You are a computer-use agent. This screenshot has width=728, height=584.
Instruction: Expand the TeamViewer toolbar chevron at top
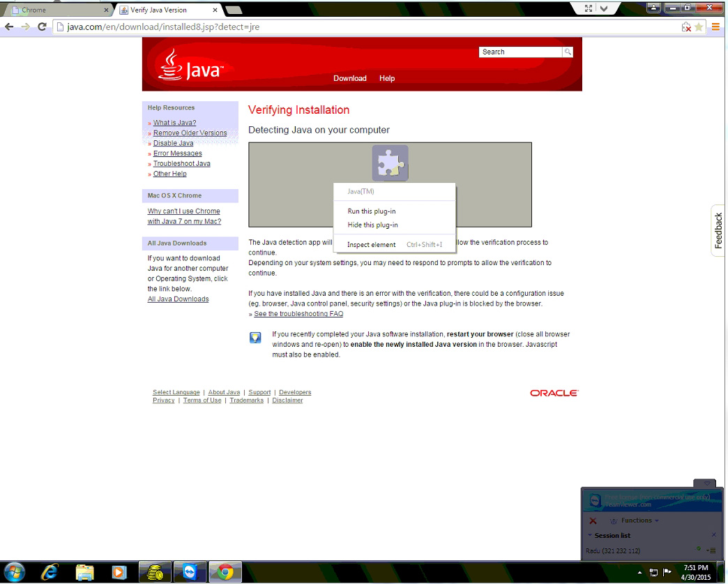pyautogui.click(x=604, y=8)
